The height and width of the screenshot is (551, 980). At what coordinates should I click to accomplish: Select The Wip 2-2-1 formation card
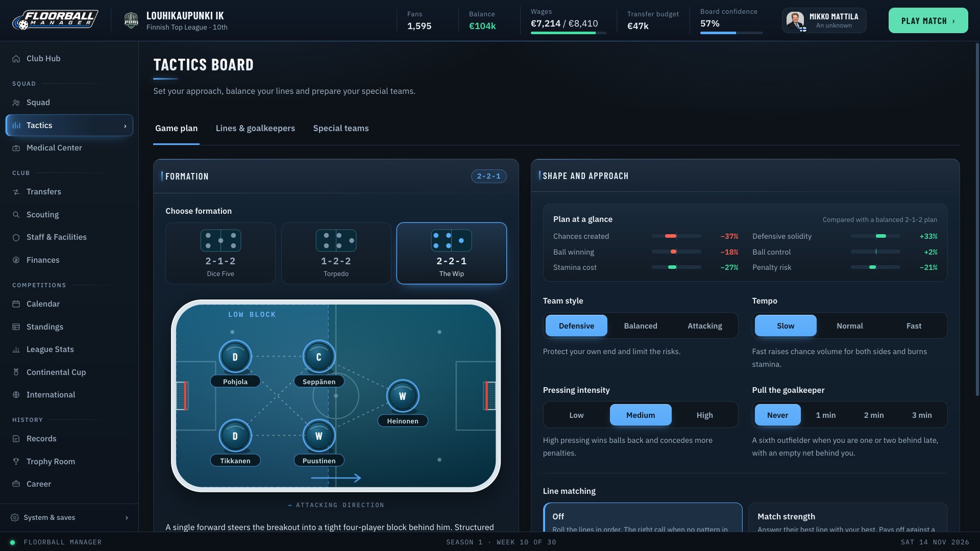click(x=451, y=253)
